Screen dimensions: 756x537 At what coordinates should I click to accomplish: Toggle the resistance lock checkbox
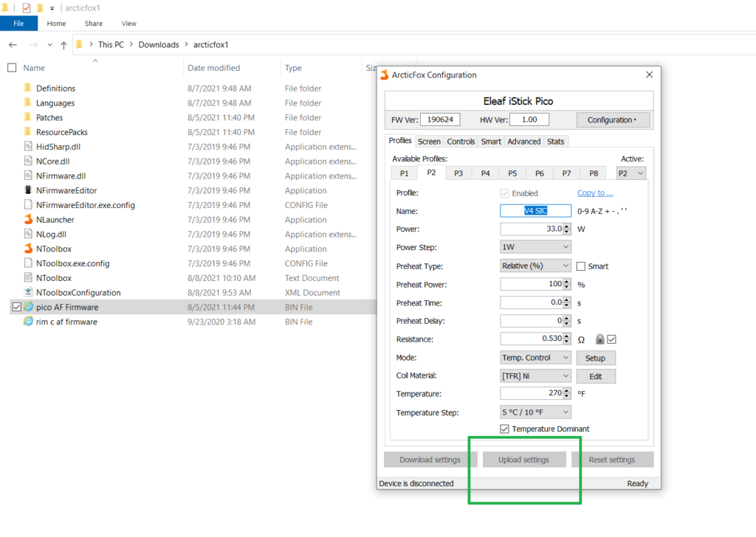(611, 339)
